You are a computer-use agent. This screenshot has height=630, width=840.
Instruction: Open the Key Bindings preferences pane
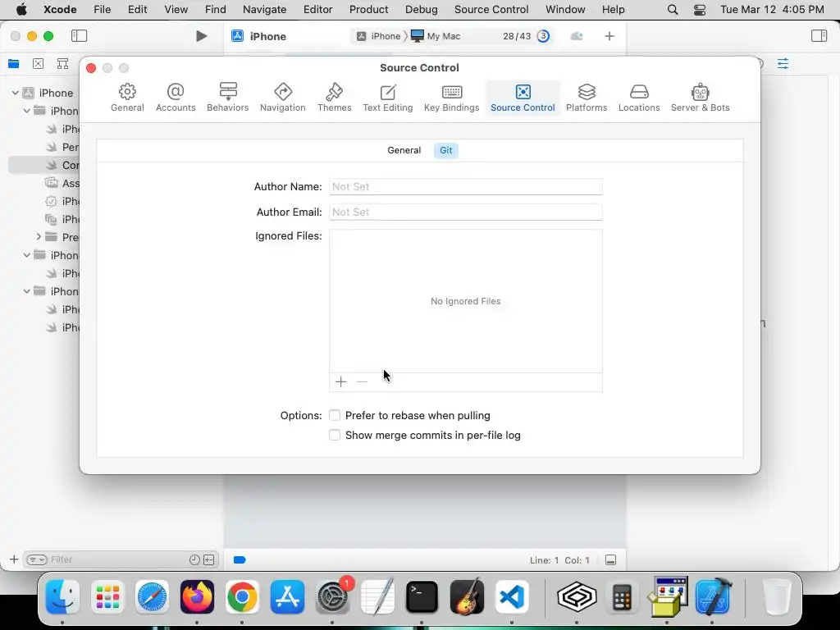(451, 98)
